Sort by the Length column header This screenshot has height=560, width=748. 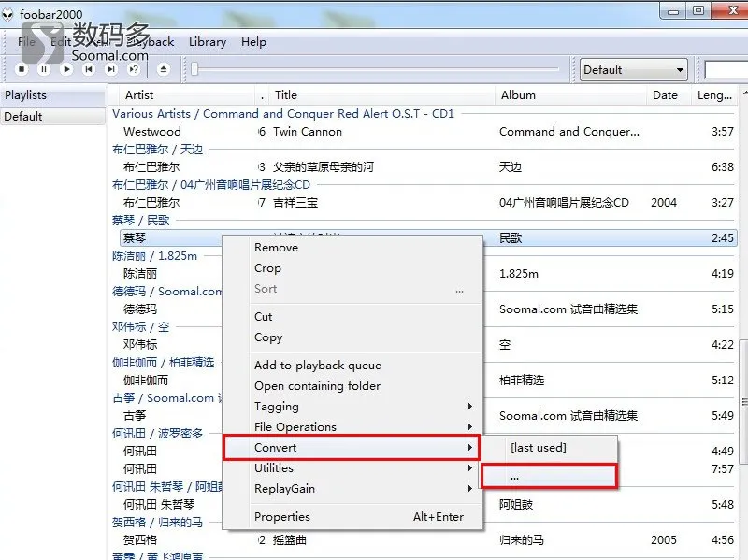(x=714, y=95)
